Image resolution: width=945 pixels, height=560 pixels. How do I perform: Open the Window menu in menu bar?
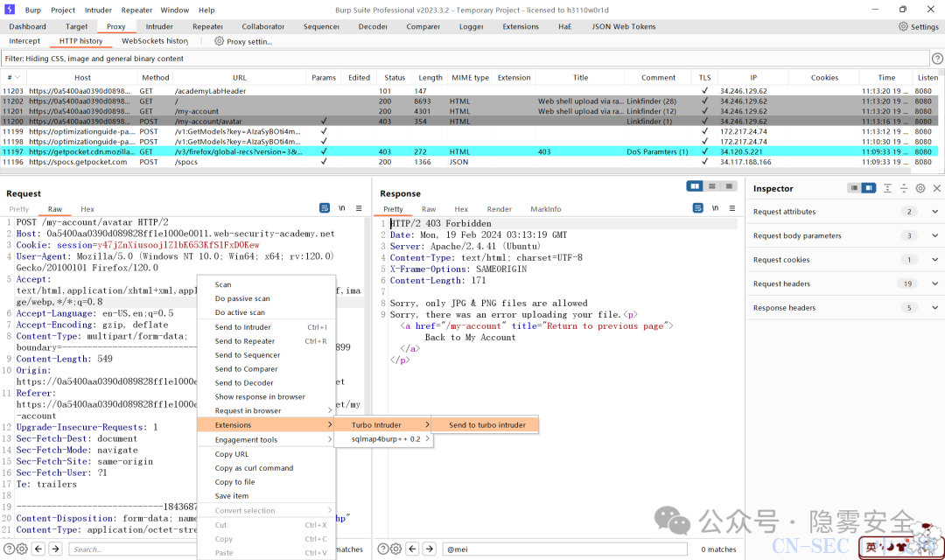point(175,10)
